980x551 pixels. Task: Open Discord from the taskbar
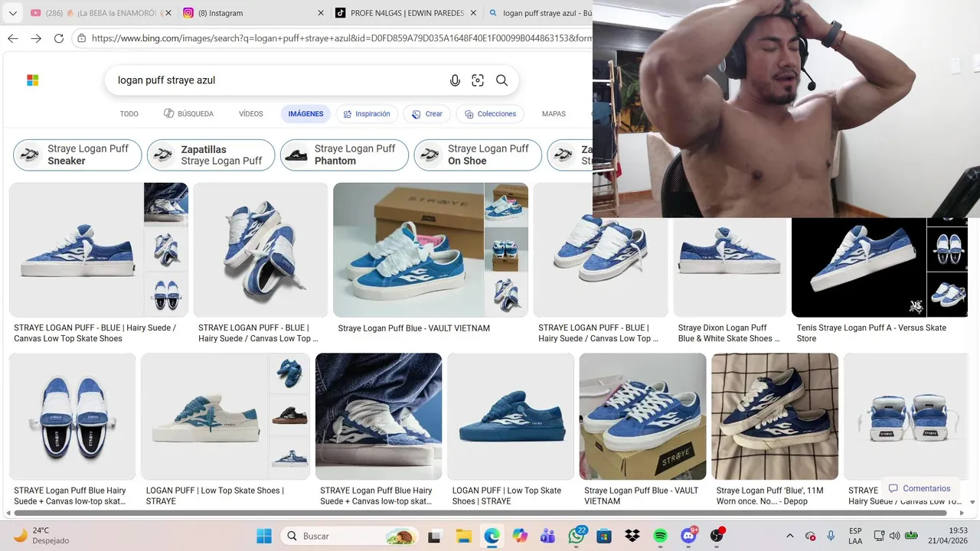[688, 536]
